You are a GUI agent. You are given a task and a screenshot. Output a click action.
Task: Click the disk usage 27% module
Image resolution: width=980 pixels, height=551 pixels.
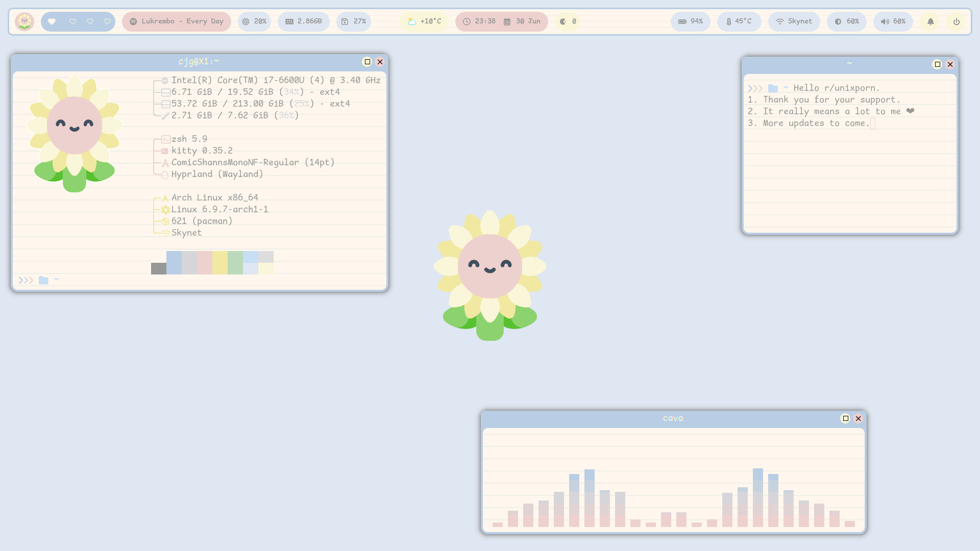click(x=353, y=21)
